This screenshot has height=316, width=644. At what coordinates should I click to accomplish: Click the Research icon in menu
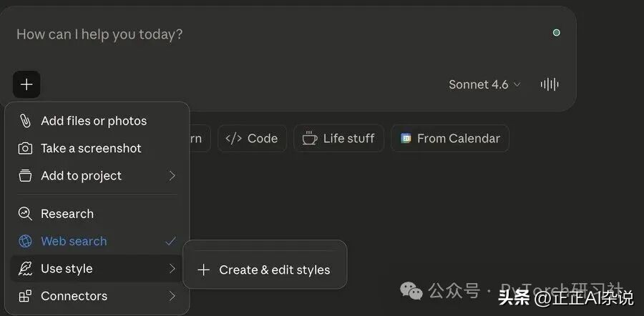pyautogui.click(x=25, y=214)
